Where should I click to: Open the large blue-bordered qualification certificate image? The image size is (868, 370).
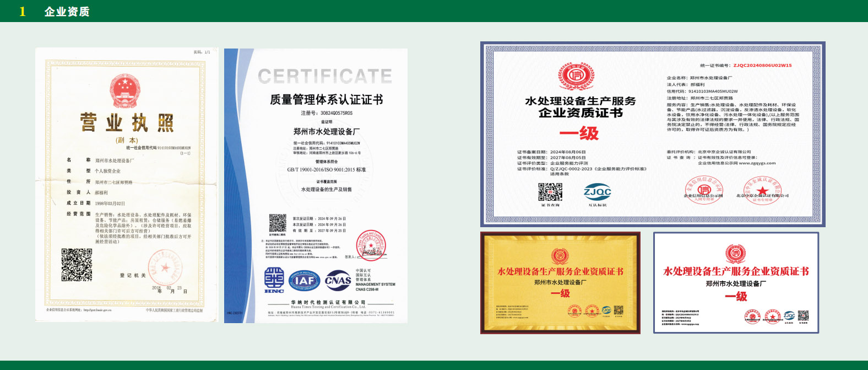[653, 134]
